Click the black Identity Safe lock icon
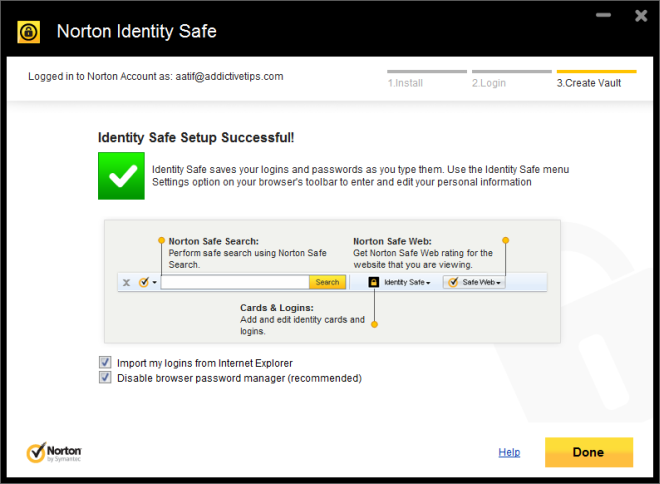 pos(373,283)
